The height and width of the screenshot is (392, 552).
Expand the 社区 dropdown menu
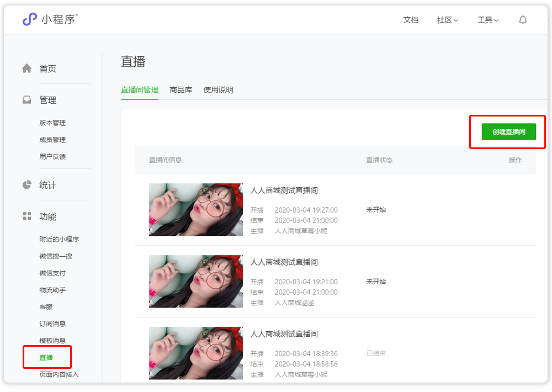click(447, 20)
